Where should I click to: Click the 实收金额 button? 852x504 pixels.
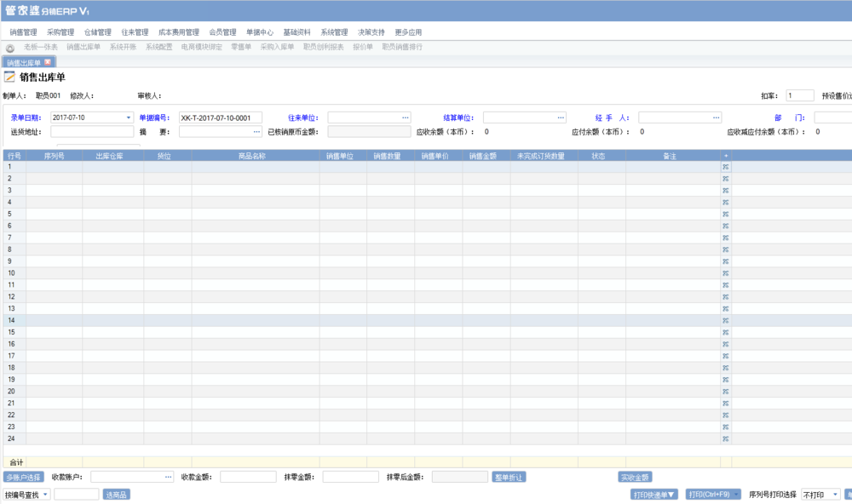point(635,477)
